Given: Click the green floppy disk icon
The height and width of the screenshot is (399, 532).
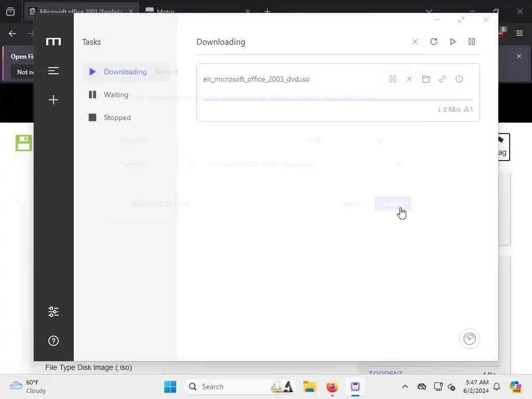Looking at the screenshot, I should 24,143.
